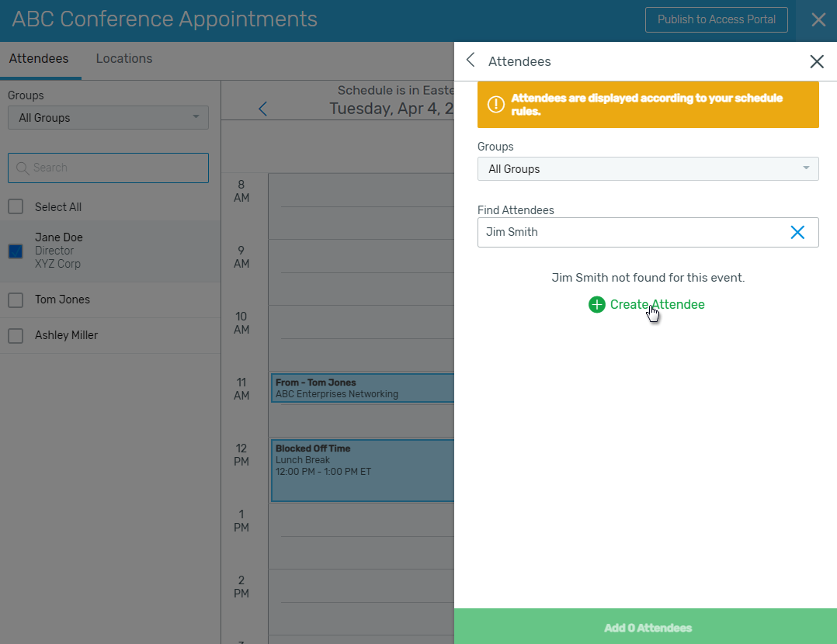The height and width of the screenshot is (644, 837).
Task: Click the green plus Create Attendee icon
Action: (596, 304)
